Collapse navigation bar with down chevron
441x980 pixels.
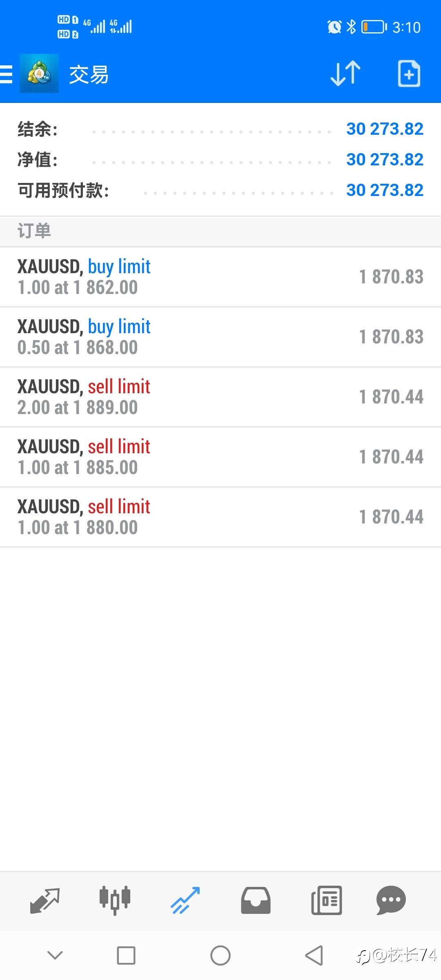tap(55, 955)
